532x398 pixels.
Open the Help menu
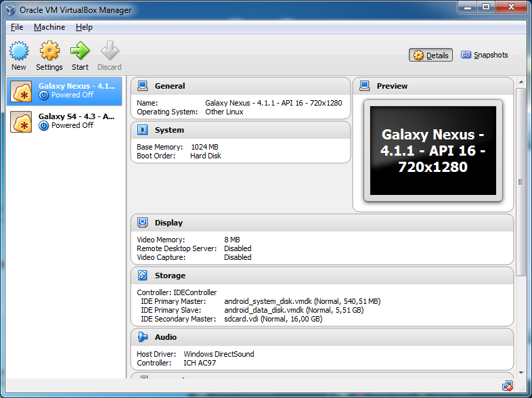click(x=84, y=27)
